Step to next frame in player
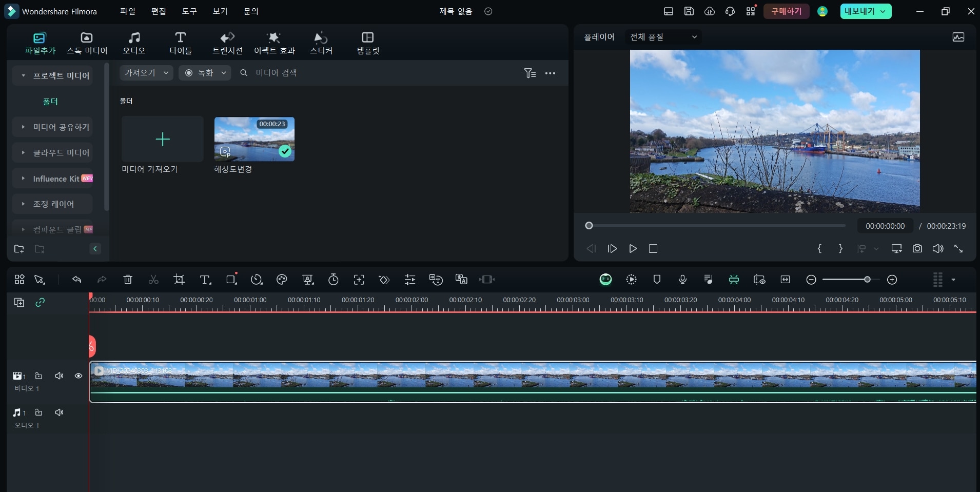This screenshot has height=492, width=980. click(x=612, y=249)
